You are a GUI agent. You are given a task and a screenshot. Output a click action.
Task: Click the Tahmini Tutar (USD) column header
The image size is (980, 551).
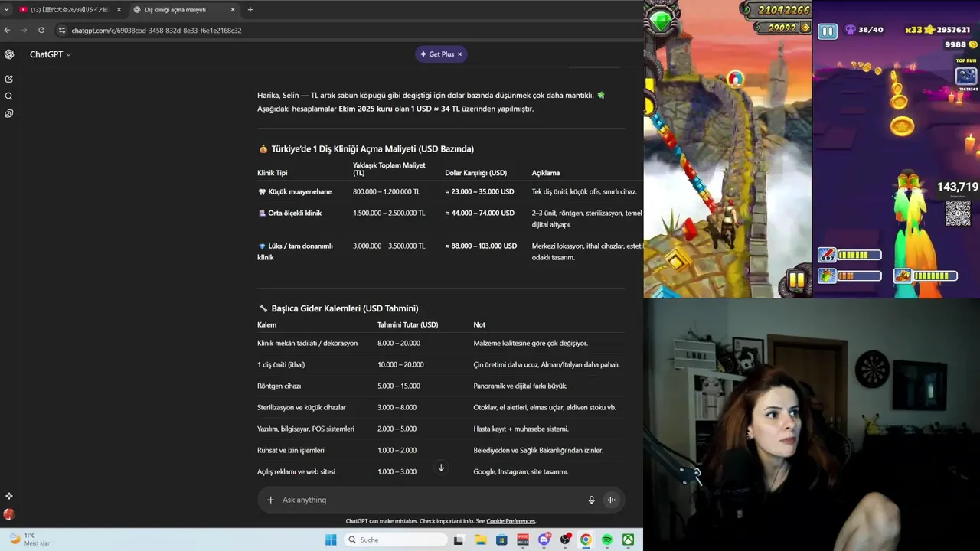pyautogui.click(x=407, y=324)
